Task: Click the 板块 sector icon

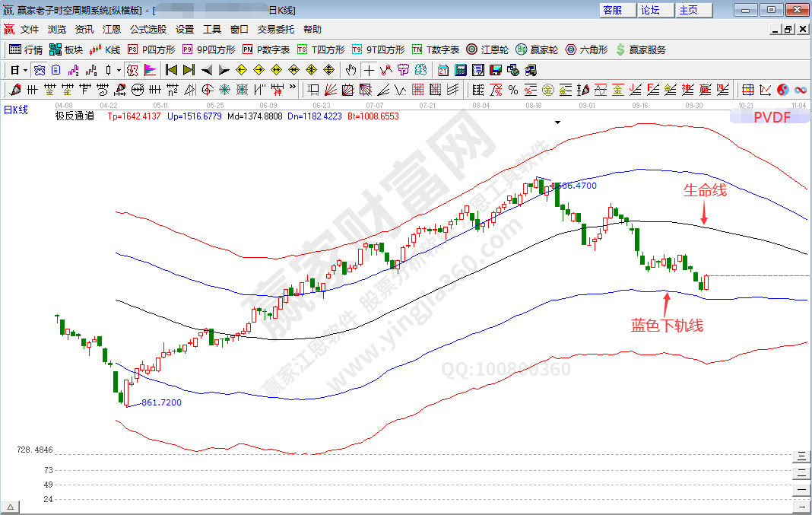Action: [65, 49]
